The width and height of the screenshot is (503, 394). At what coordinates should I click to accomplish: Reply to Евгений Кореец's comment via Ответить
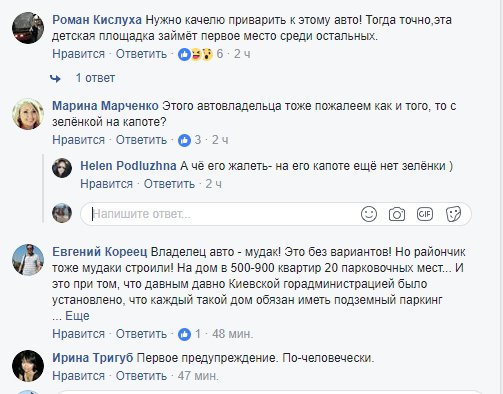pos(141,334)
